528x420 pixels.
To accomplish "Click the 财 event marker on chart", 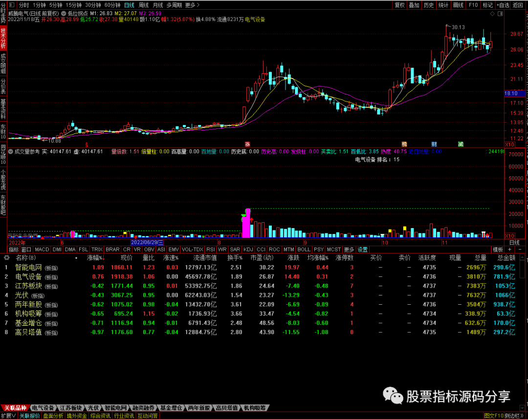I will tap(434, 144).
